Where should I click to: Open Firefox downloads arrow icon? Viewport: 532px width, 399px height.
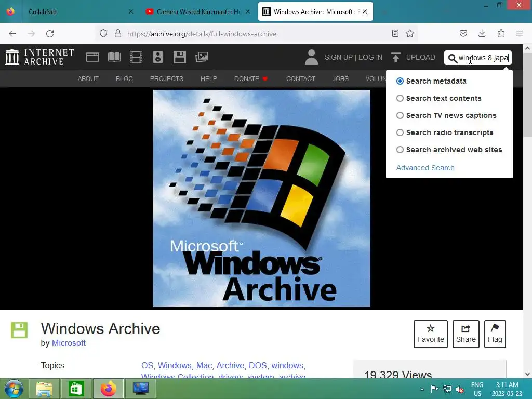[x=482, y=33]
